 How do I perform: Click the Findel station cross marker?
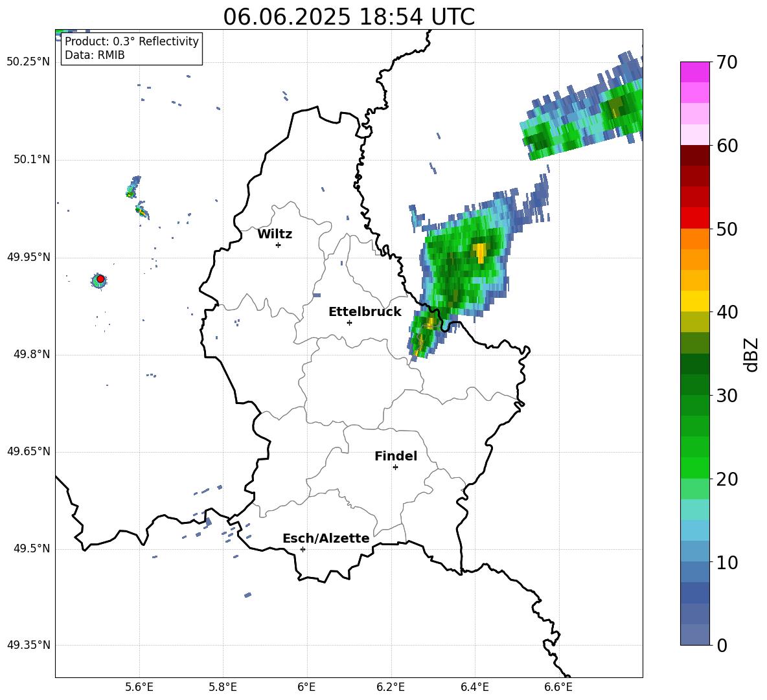pos(395,468)
